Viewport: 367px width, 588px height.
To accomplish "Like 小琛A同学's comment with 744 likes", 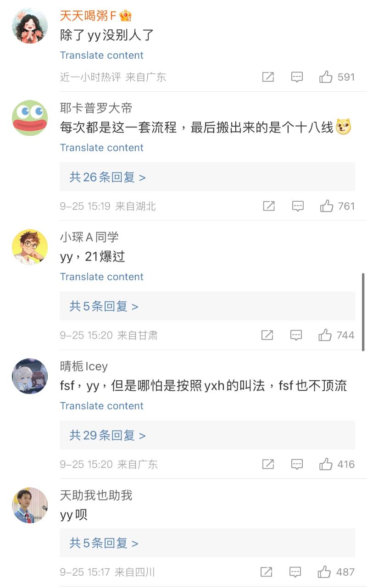I will pyautogui.click(x=325, y=335).
